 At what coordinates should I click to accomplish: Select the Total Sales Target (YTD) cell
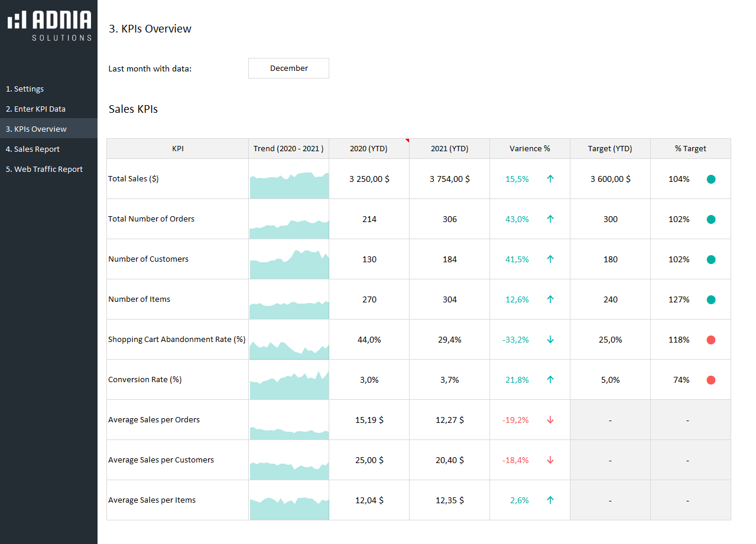pos(610,179)
